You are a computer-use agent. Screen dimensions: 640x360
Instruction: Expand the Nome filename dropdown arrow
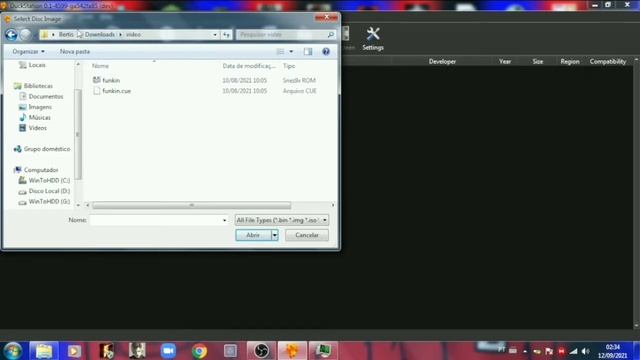point(224,220)
